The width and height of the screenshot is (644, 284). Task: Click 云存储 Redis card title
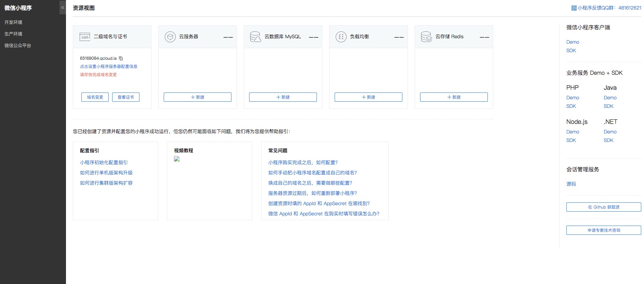(x=450, y=37)
